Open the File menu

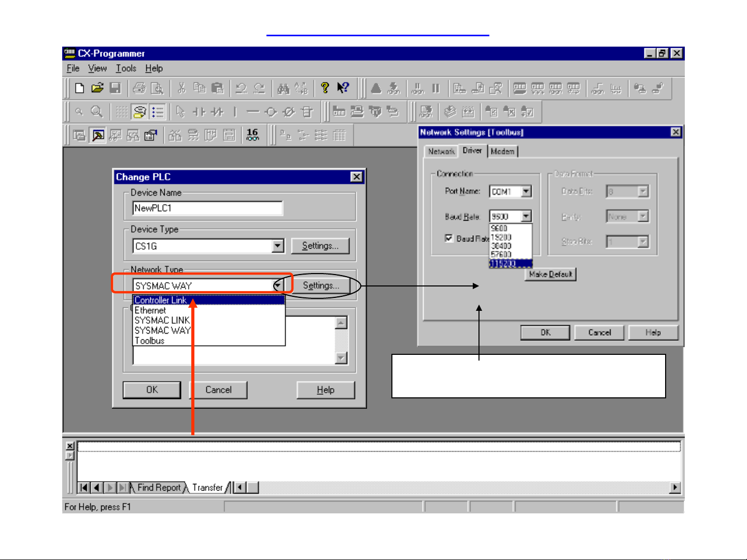(73, 68)
